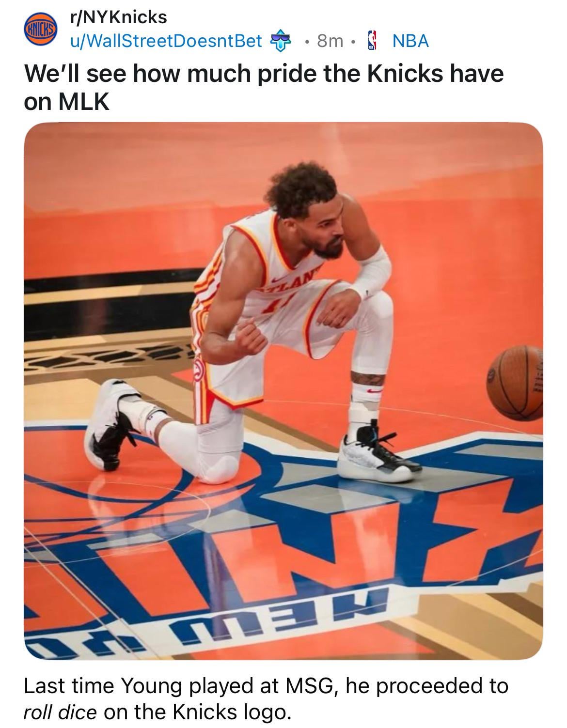This screenshot has width=567, height=728.
Task: Open u/WallStreetDoesntBet's profile
Action: [166, 41]
